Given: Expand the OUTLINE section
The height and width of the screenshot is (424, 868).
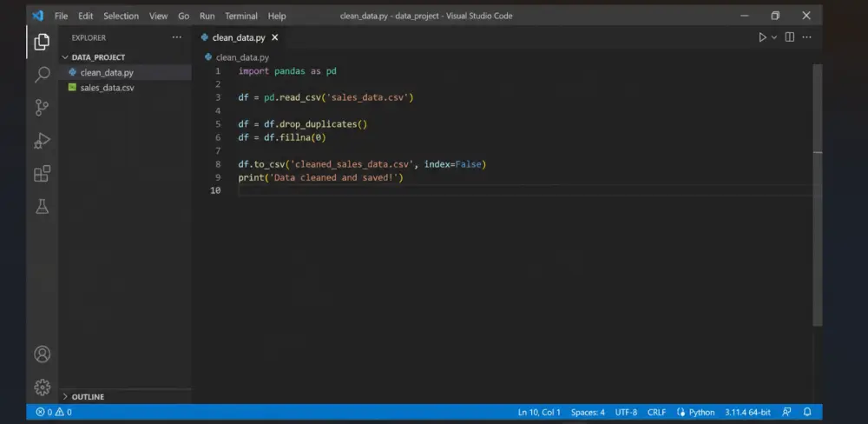Looking at the screenshot, I should pos(88,397).
